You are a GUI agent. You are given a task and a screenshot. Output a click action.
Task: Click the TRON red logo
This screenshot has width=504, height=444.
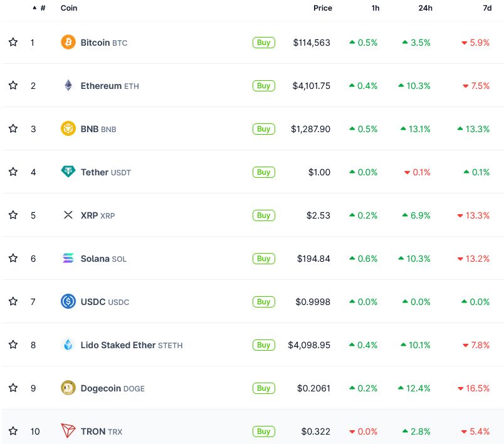(68, 431)
